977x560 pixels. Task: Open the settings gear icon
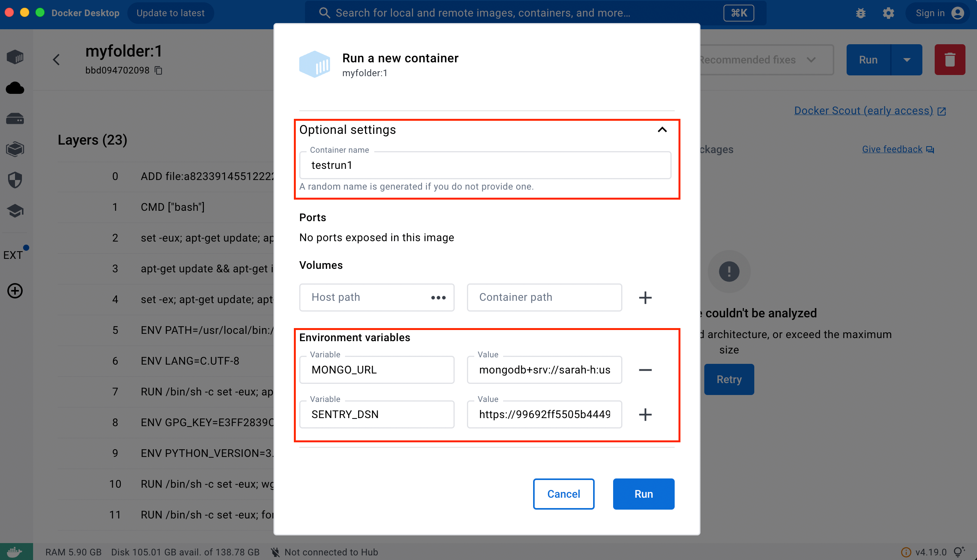tap(889, 13)
